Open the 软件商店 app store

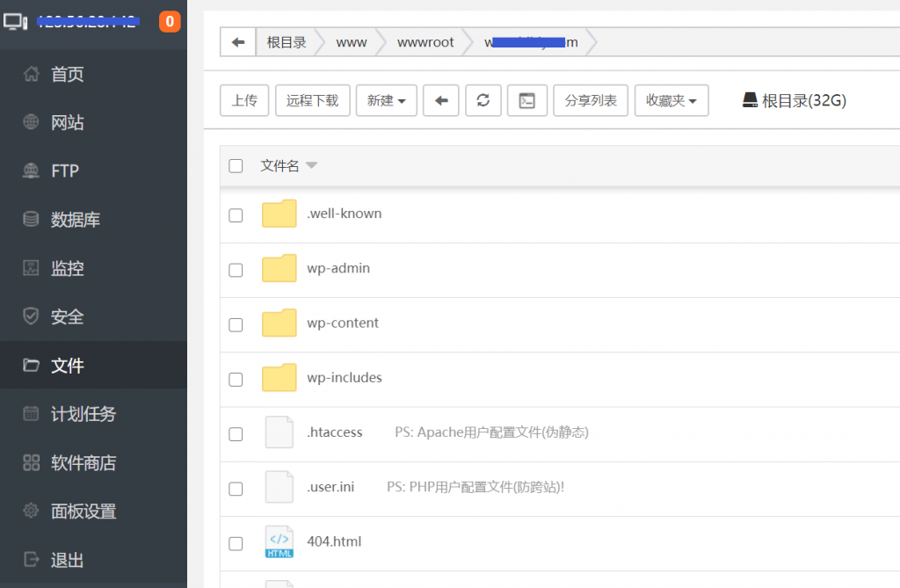pos(79,462)
